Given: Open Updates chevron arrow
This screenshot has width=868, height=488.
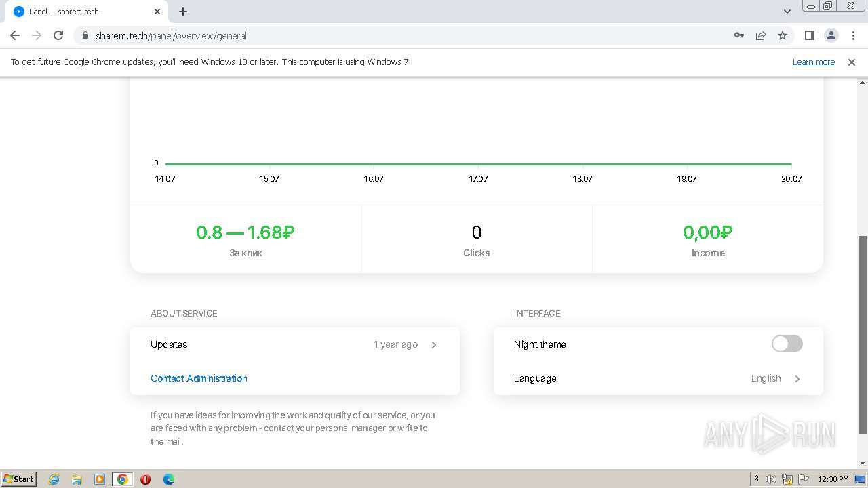Looking at the screenshot, I should [434, 345].
